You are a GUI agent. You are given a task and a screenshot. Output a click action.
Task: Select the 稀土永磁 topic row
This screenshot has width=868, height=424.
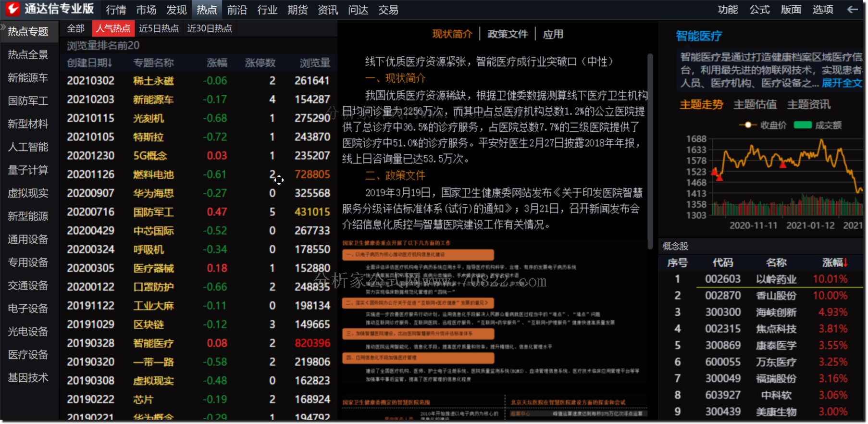pos(198,81)
